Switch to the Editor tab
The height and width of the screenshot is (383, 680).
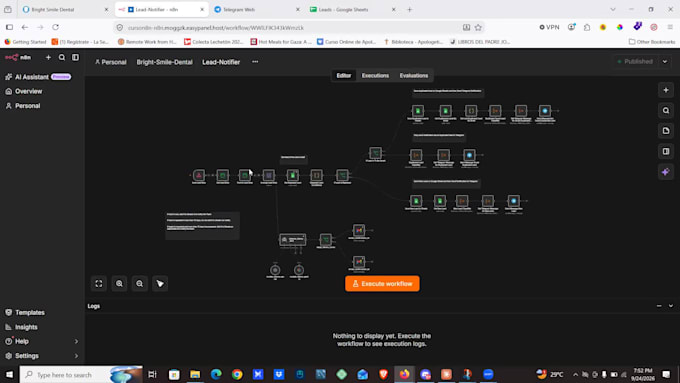tap(343, 75)
